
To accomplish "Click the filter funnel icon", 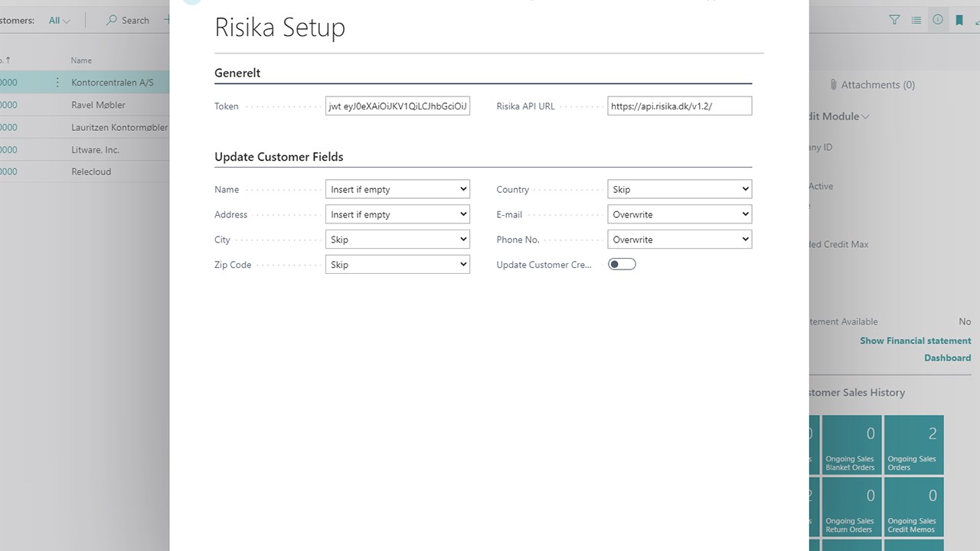I will [894, 21].
